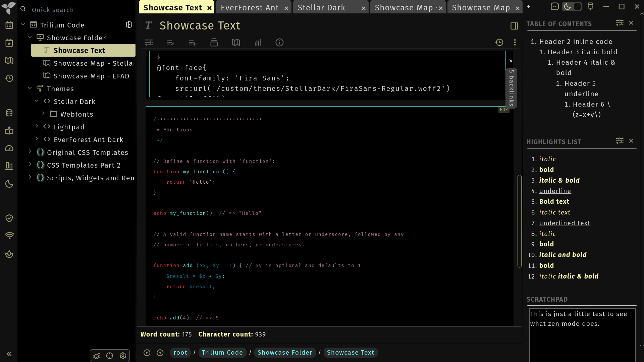
Task: Open protected session shield icon
Action: [9, 218]
